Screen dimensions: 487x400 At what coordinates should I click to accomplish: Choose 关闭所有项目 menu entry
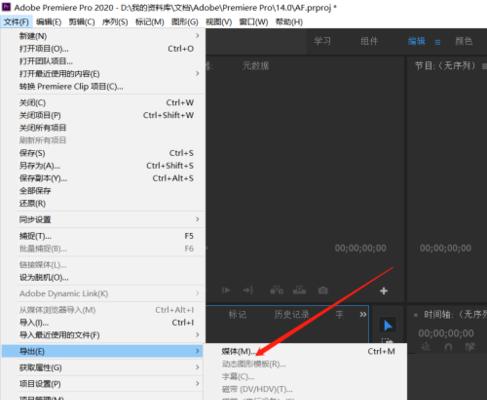(x=103, y=128)
